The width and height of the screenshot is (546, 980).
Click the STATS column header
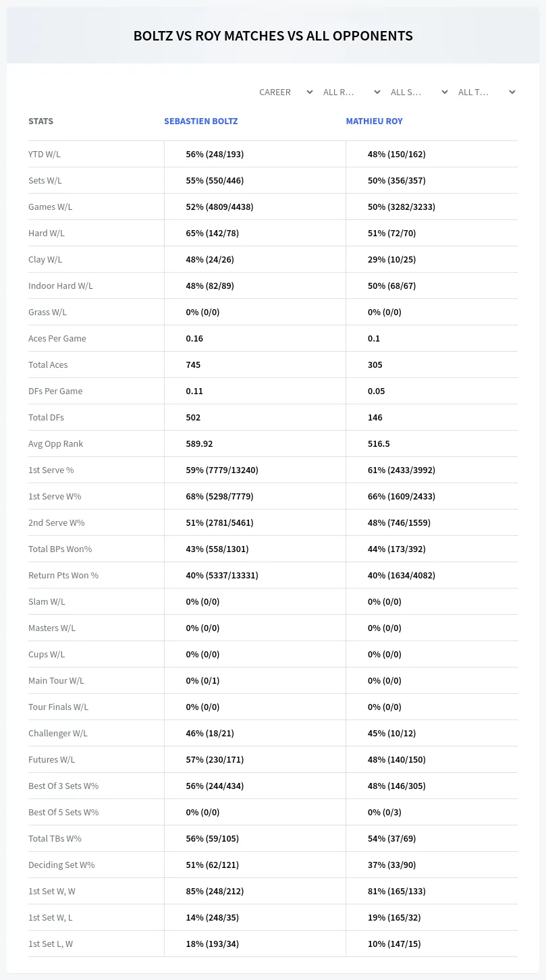click(40, 121)
